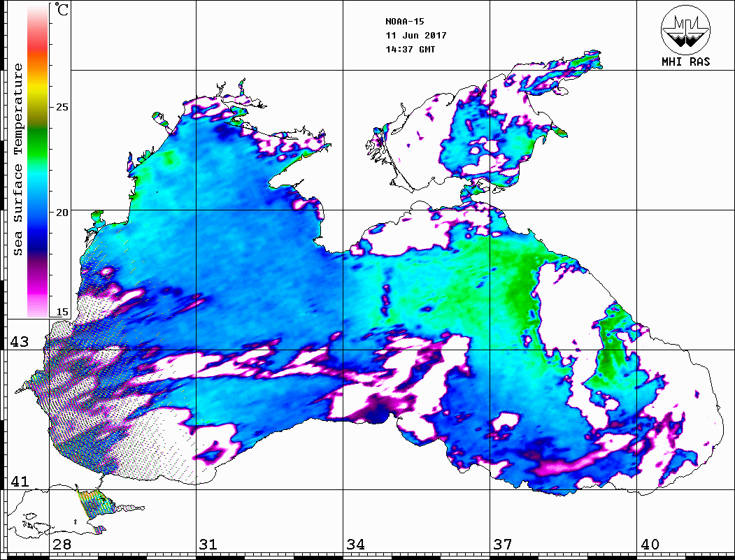
Task: Click longitude label '28'
Action: 62,544
